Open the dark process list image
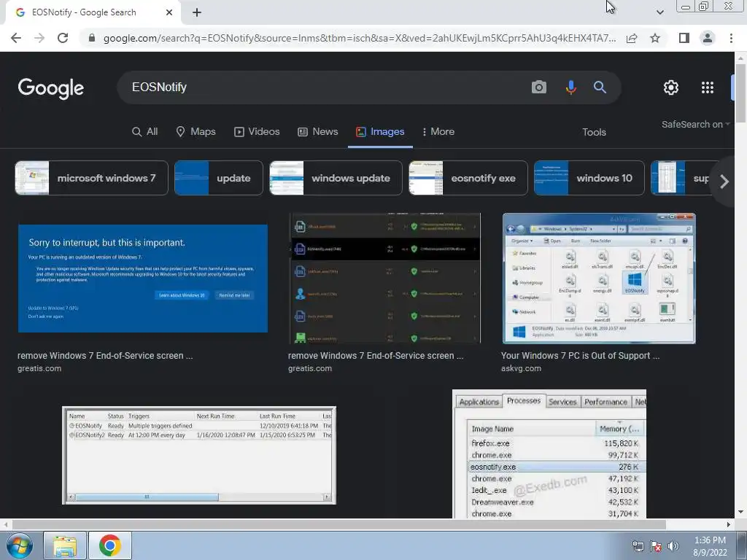The height and width of the screenshot is (560, 747). coord(385,279)
